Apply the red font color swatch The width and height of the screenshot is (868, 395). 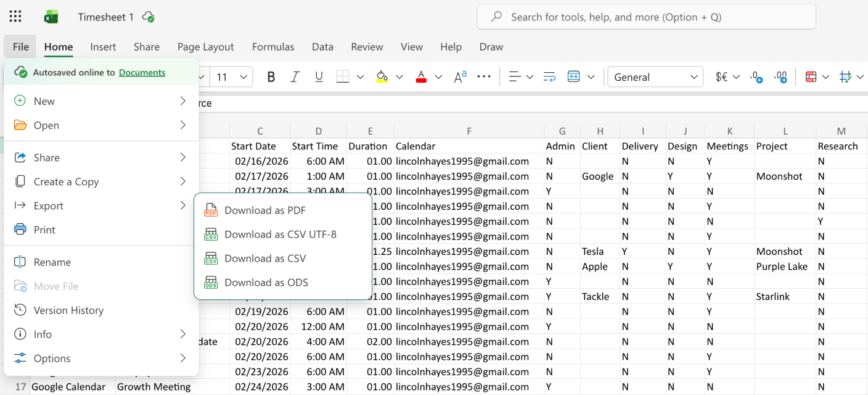pos(422,77)
